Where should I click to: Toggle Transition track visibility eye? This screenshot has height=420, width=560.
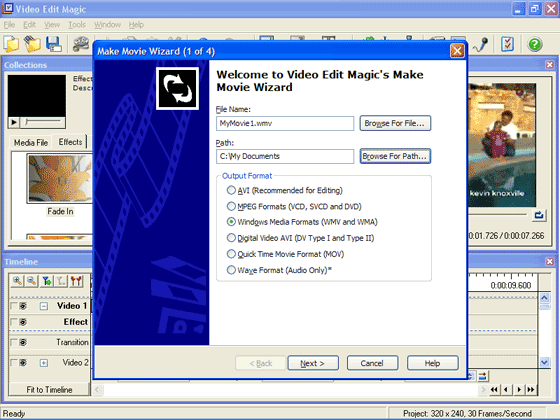point(23,342)
